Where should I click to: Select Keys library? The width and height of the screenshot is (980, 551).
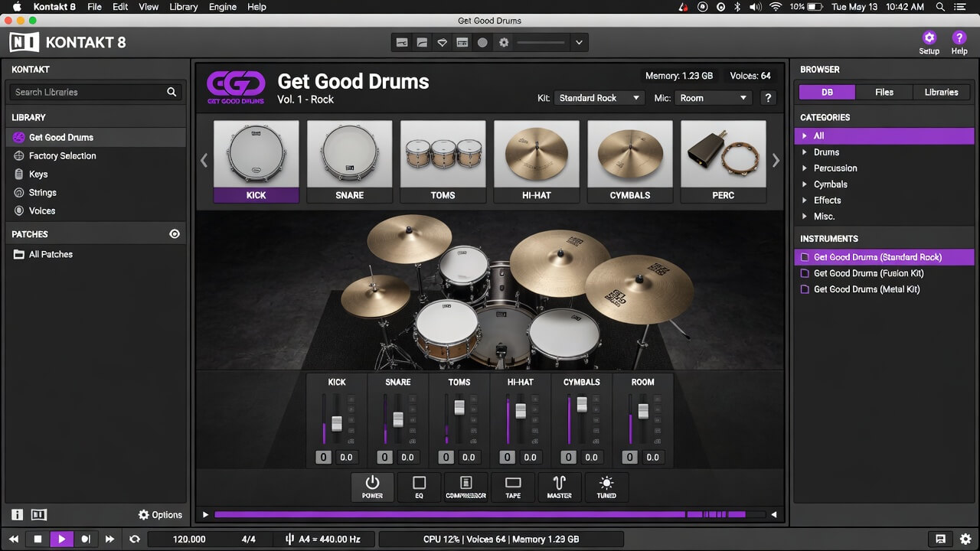coord(96,174)
